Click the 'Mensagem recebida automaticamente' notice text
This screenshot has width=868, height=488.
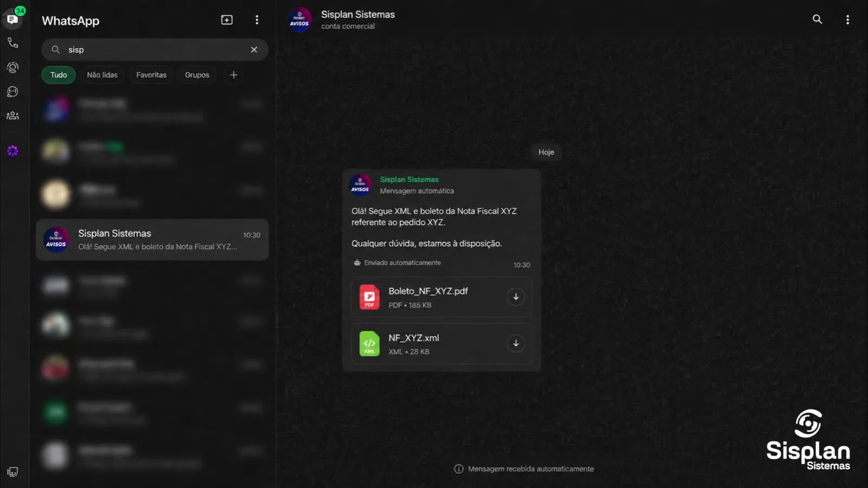point(531,469)
